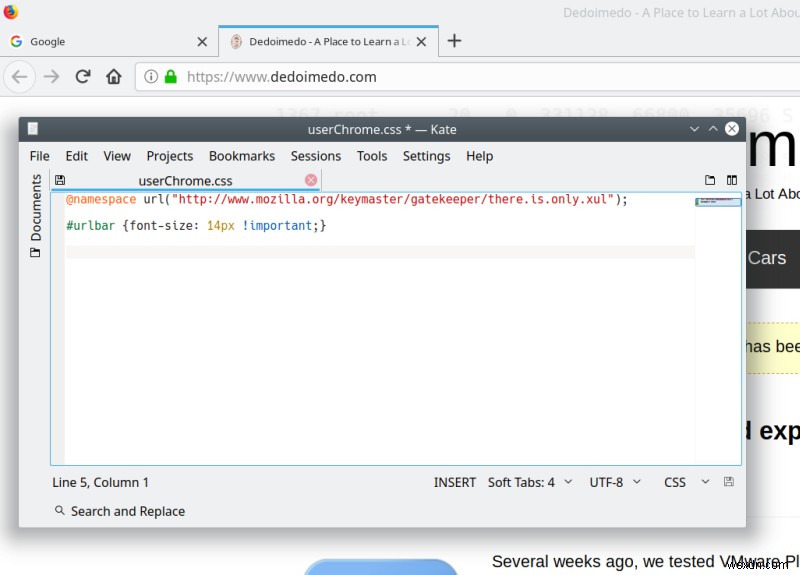Go forward in Firefox
800x575 pixels.
pyautogui.click(x=52, y=77)
